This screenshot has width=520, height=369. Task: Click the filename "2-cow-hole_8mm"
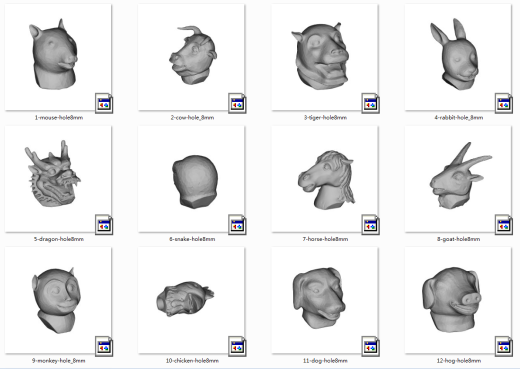[192, 117]
